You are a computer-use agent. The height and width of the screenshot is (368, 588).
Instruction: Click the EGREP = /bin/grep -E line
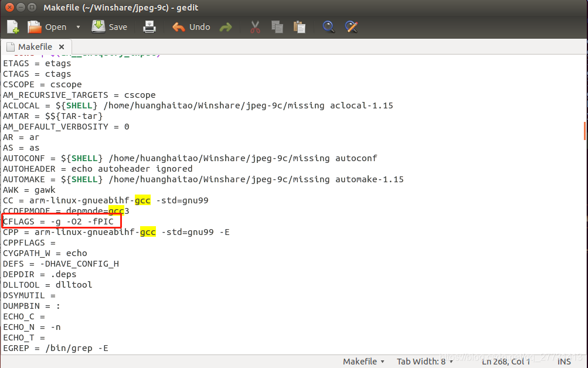56,348
